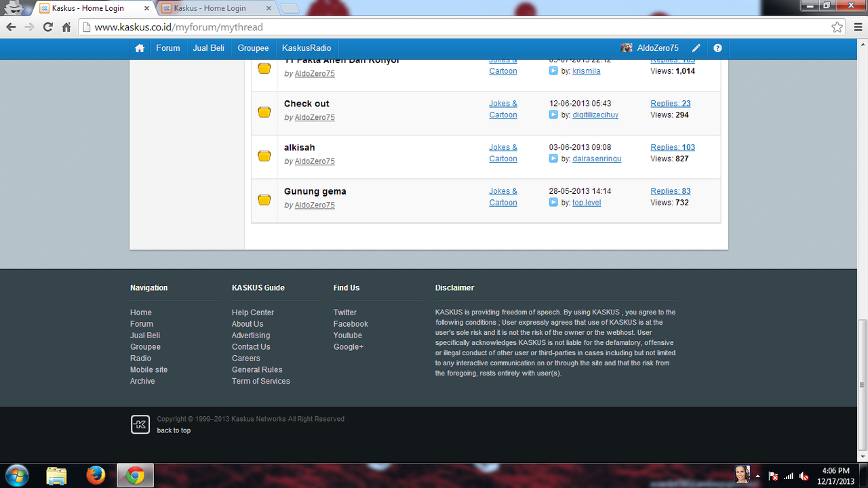Screen dimensions: 868x488
Task: Click Replies: 83 link
Action: tap(671, 192)
